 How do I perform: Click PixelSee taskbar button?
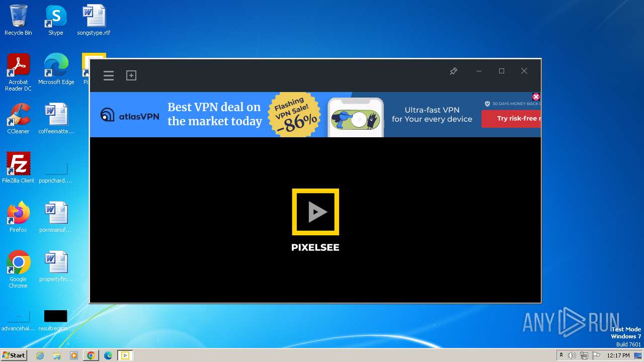click(x=125, y=355)
